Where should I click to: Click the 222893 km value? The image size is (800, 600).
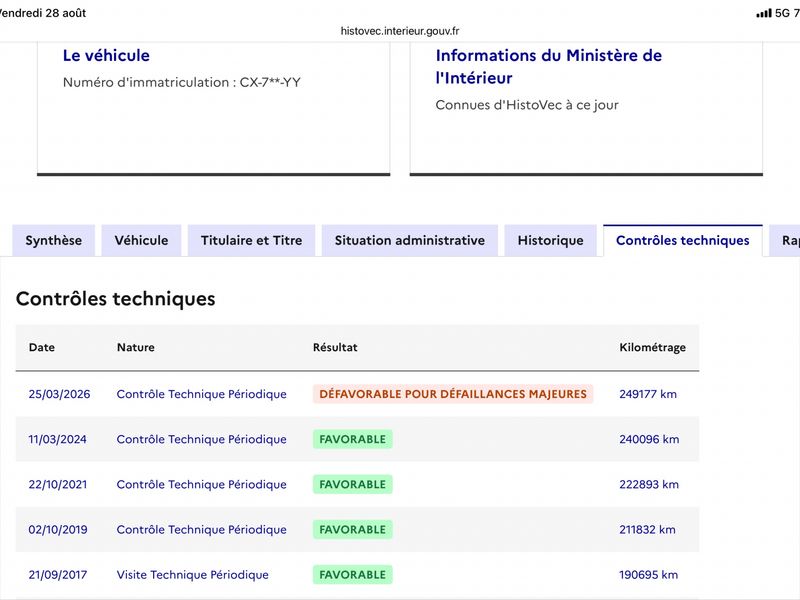pyautogui.click(x=649, y=485)
